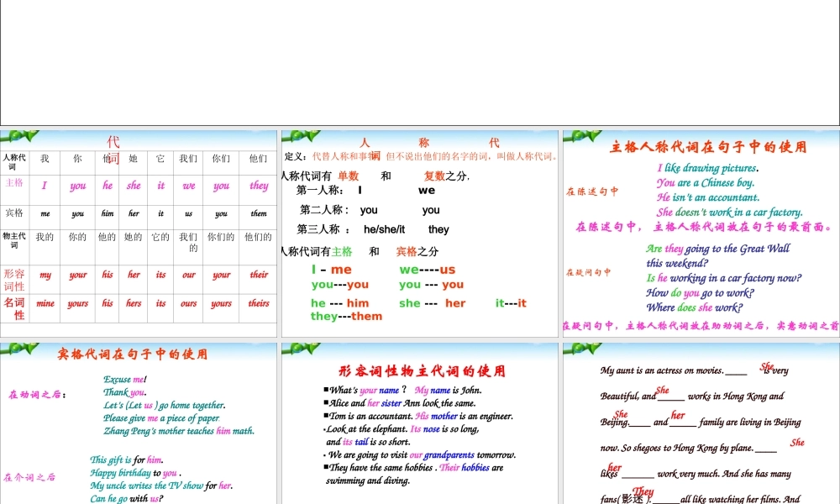Click the 'they' cell in the 主格 row
Image resolution: width=840 pixels, height=504 pixels.
pos(258,186)
